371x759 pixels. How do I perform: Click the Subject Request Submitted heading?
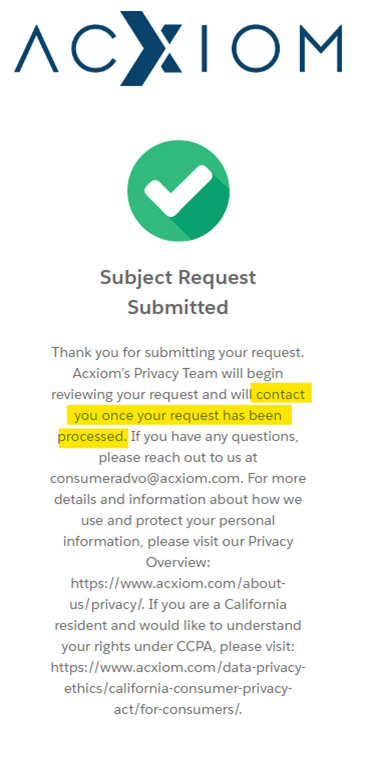click(x=178, y=292)
